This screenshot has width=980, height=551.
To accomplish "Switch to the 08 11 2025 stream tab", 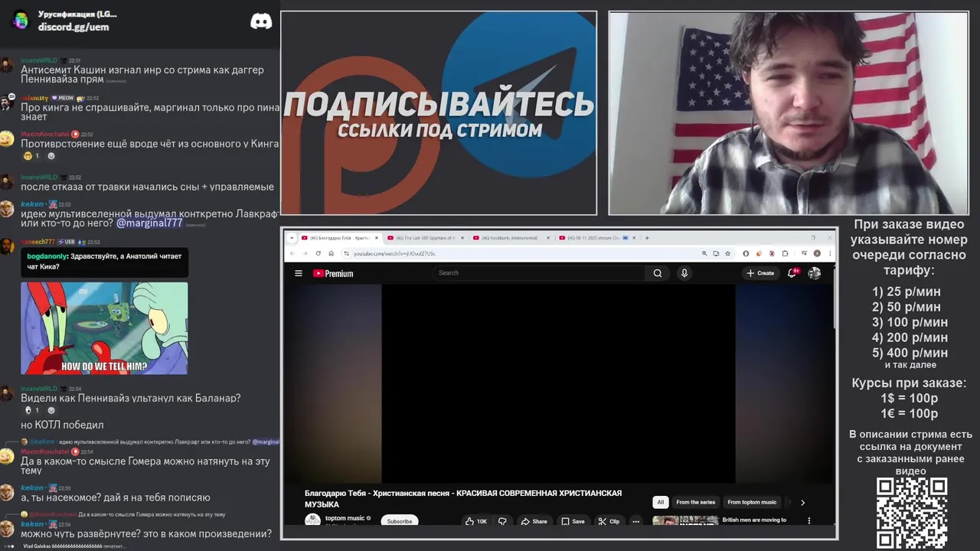I will [596, 238].
